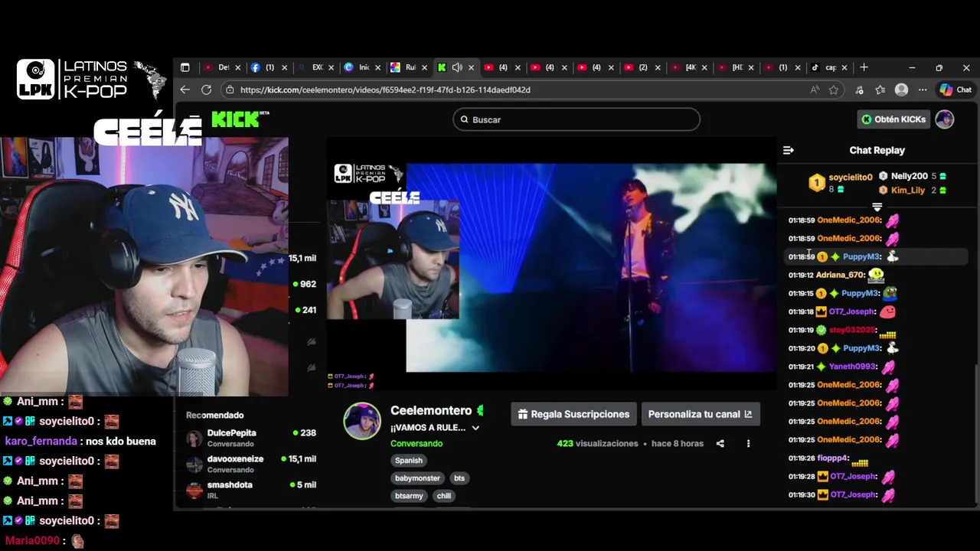The image size is (980, 551).
Task: Jump to the 01:19:30 chat timestamp
Action: 801,494
